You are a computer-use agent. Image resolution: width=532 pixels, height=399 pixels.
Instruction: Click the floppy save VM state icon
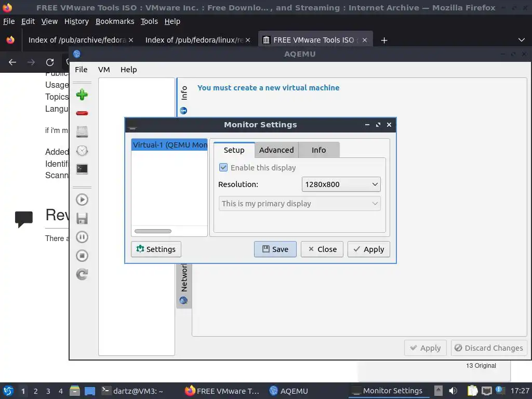(82, 218)
